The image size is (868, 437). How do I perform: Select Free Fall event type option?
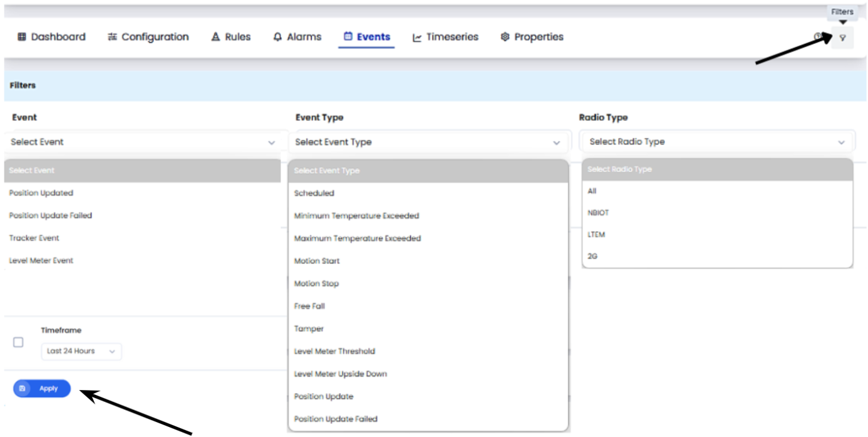pos(309,307)
